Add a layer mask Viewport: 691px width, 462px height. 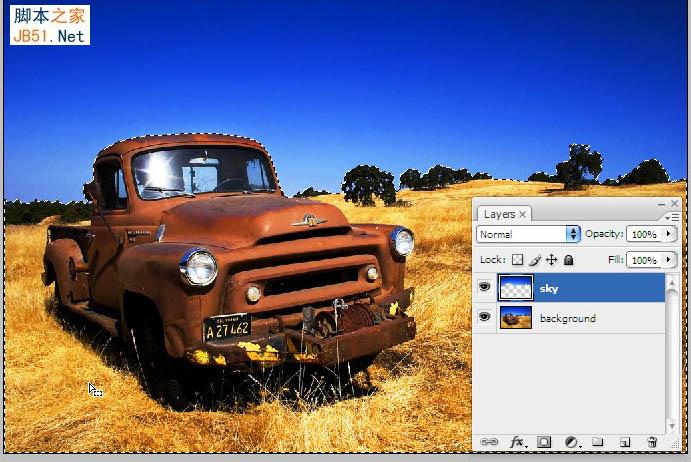pos(544,442)
